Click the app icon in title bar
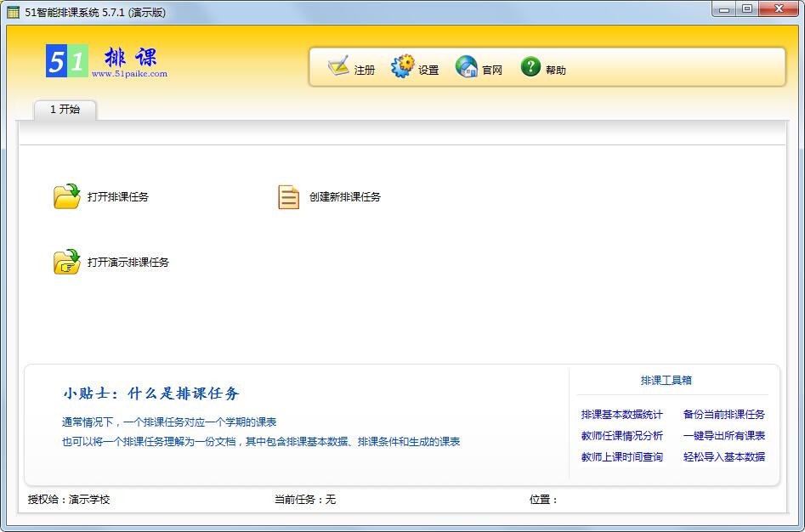805x532 pixels. click(x=13, y=11)
